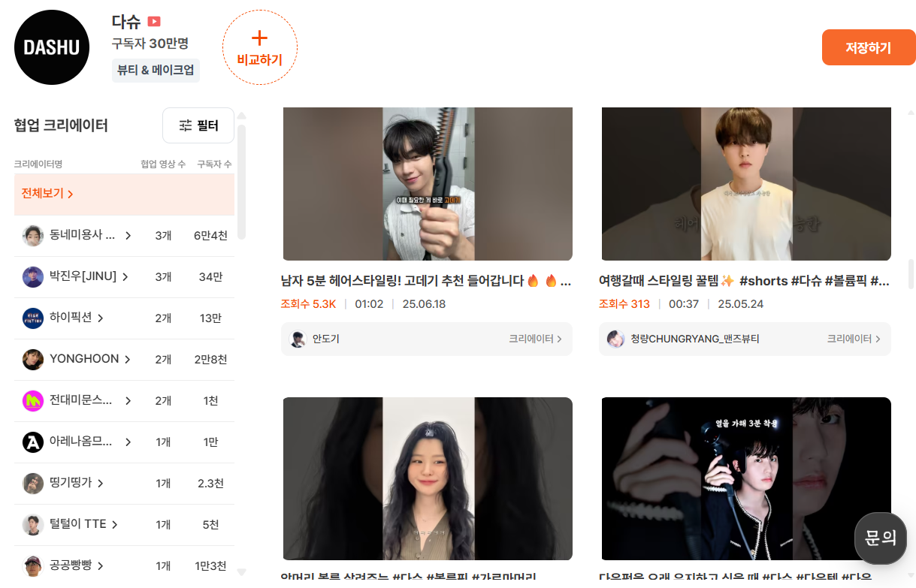916x588 pixels.
Task: Expand the YONGHOON row chevron
Action: [x=127, y=360]
